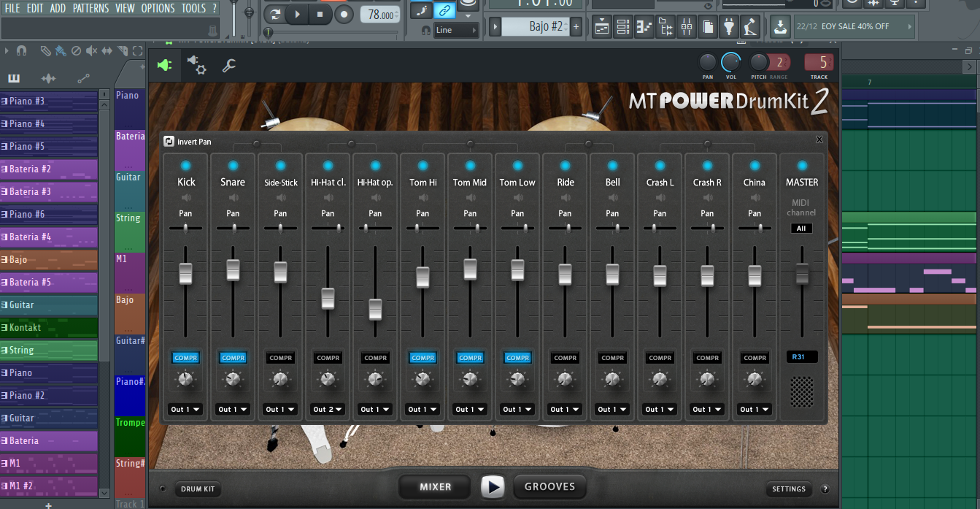Open the wrench icon in plugin header
The height and width of the screenshot is (509, 980).
[x=229, y=66]
